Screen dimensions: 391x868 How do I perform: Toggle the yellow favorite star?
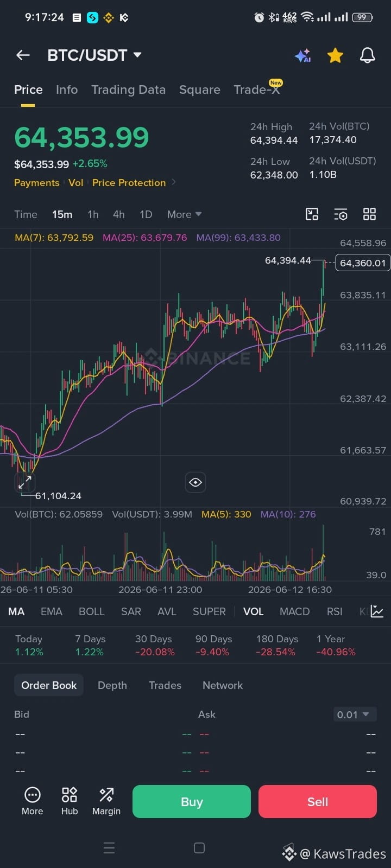click(x=335, y=55)
